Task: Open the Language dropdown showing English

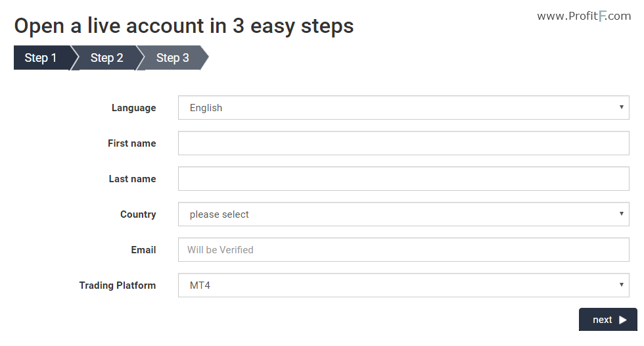Action: (403, 108)
